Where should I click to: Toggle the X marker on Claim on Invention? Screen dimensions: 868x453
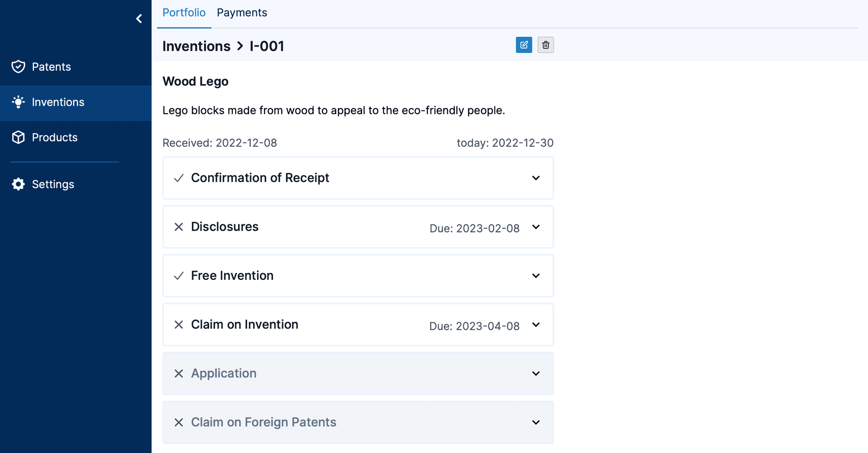178,325
